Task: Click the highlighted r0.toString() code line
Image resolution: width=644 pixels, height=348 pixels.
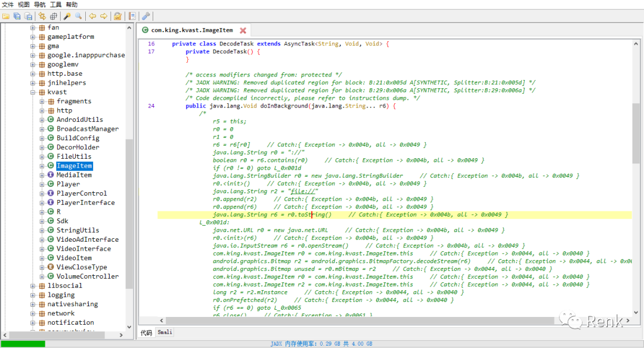Action: tap(394, 215)
